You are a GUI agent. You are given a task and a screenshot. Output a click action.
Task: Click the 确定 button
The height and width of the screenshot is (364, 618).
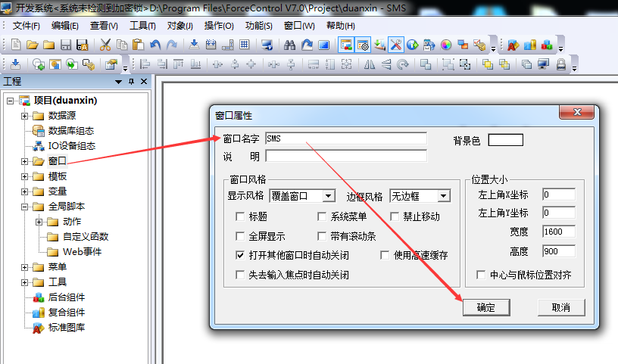tap(486, 307)
